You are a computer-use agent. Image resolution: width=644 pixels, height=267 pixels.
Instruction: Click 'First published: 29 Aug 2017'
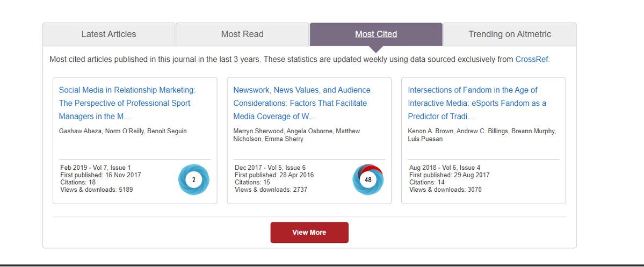450,175
